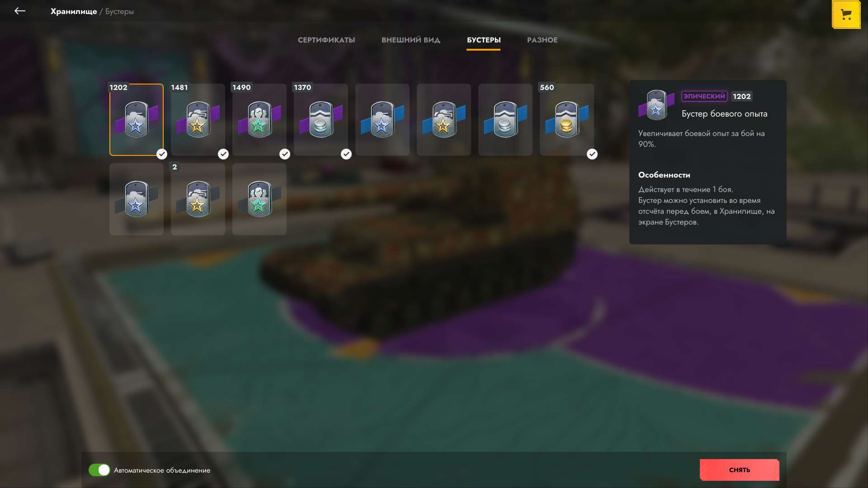
Task: Open the Бустеры tab
Action: [484, 40]
